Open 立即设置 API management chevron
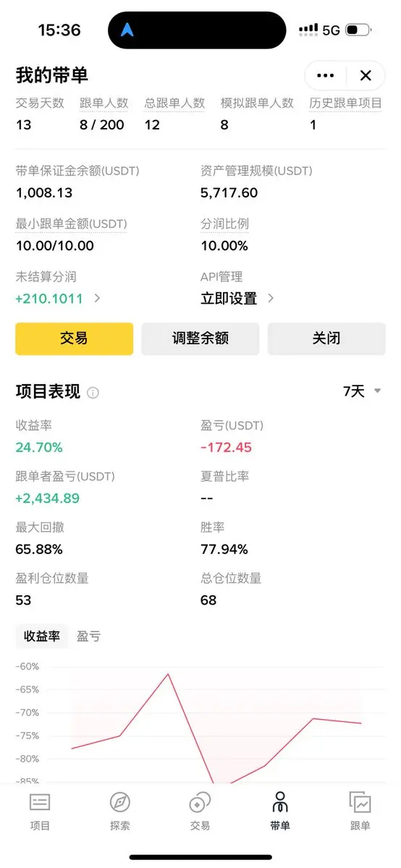This screenshot has height=868, width=401. (271, 298)
